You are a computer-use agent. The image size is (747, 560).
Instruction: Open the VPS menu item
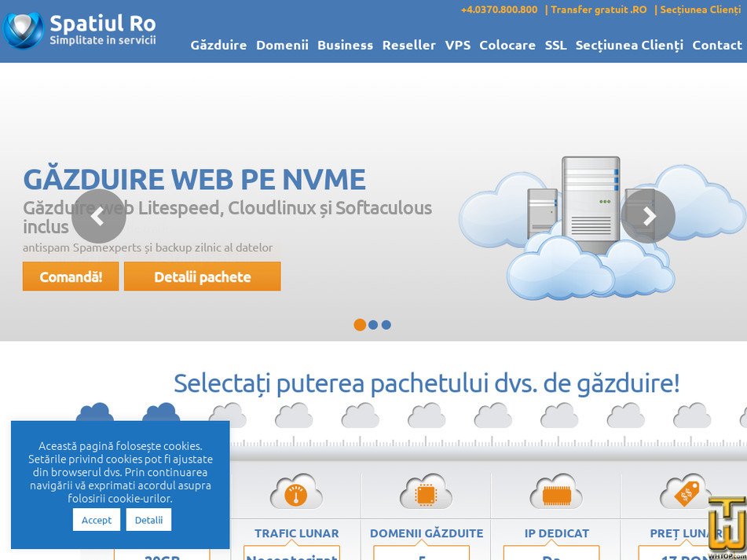[x=457, y=46]
